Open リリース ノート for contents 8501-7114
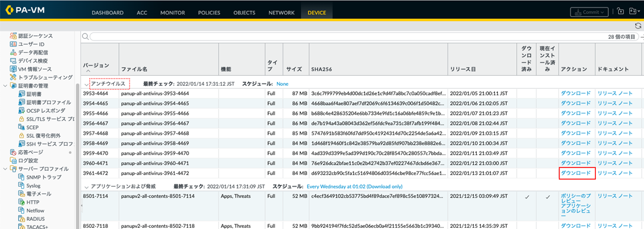This screenshot has height=229, width=644. point(615,196)
